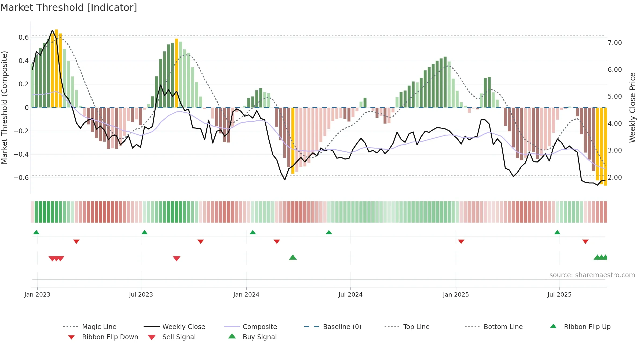Screen dimensions: 644x362
Task: Click the ribbon flip up marker at Jan 2023
Action: [x=36, y=232]
